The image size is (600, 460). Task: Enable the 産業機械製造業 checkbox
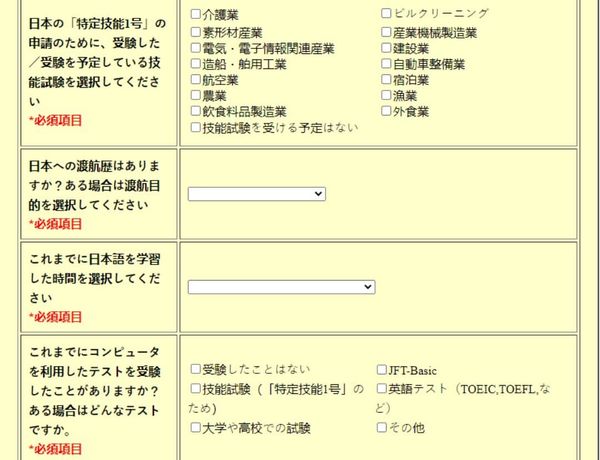(x=386, y=32)
